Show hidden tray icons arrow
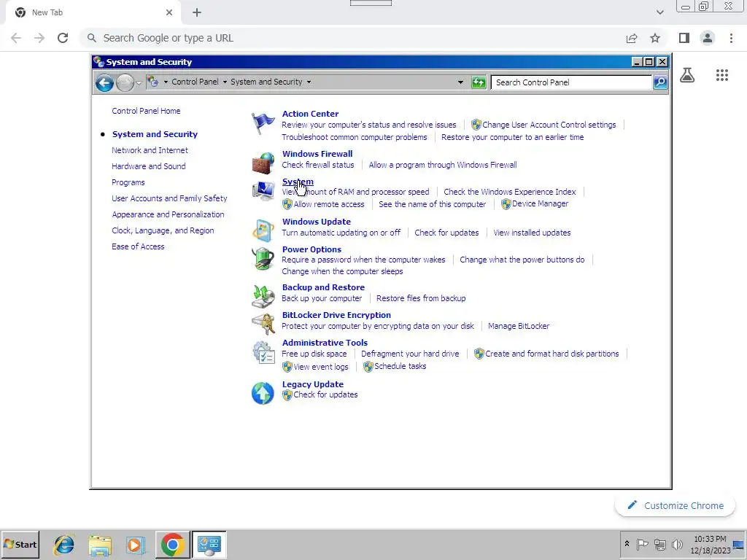 click(x=627, y=544)
